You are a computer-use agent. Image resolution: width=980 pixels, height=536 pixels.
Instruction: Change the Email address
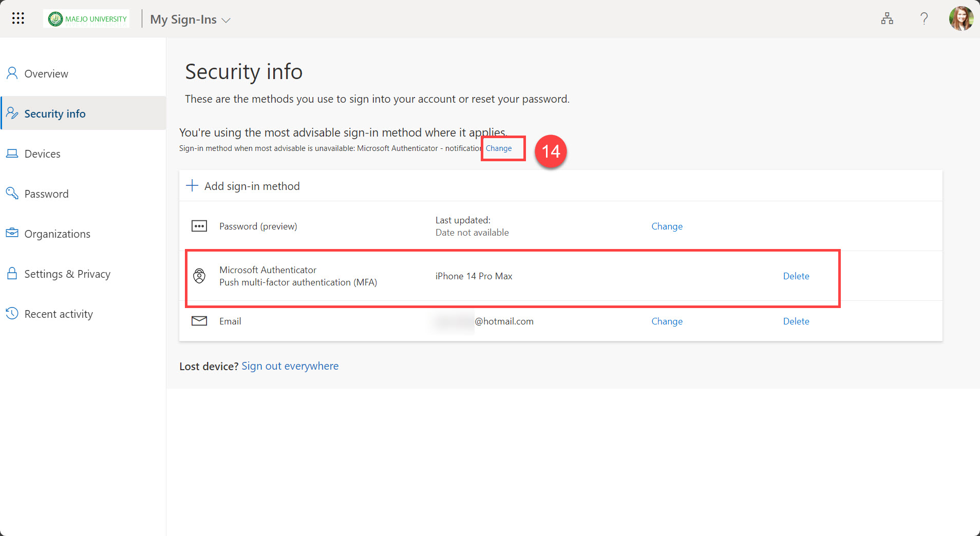667,321
